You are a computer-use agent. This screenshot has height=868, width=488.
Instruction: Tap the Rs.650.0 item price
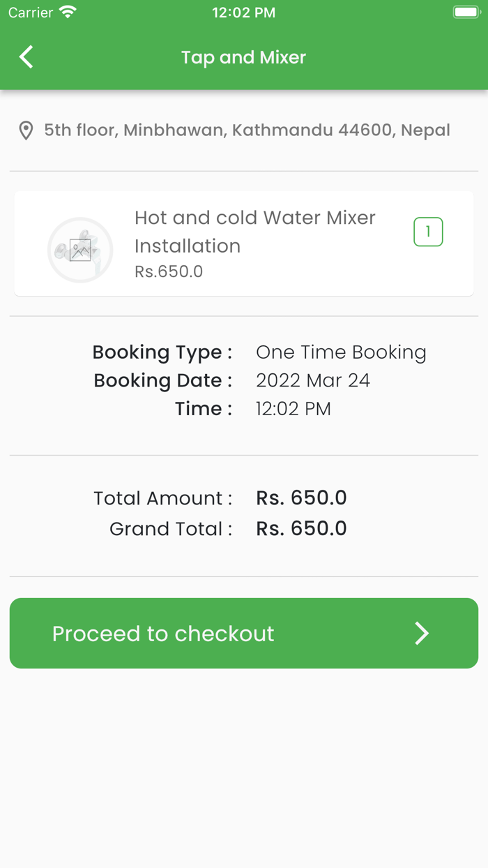(169, 271)
